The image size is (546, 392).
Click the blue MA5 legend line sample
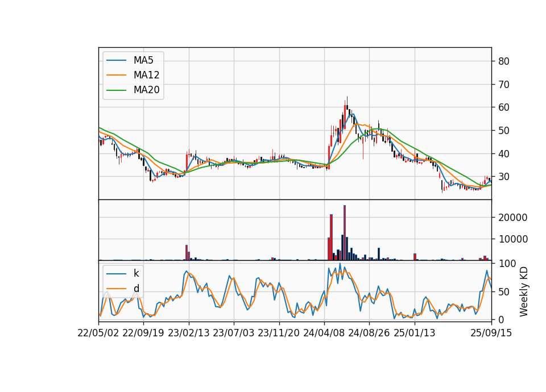tap(117, 60)
